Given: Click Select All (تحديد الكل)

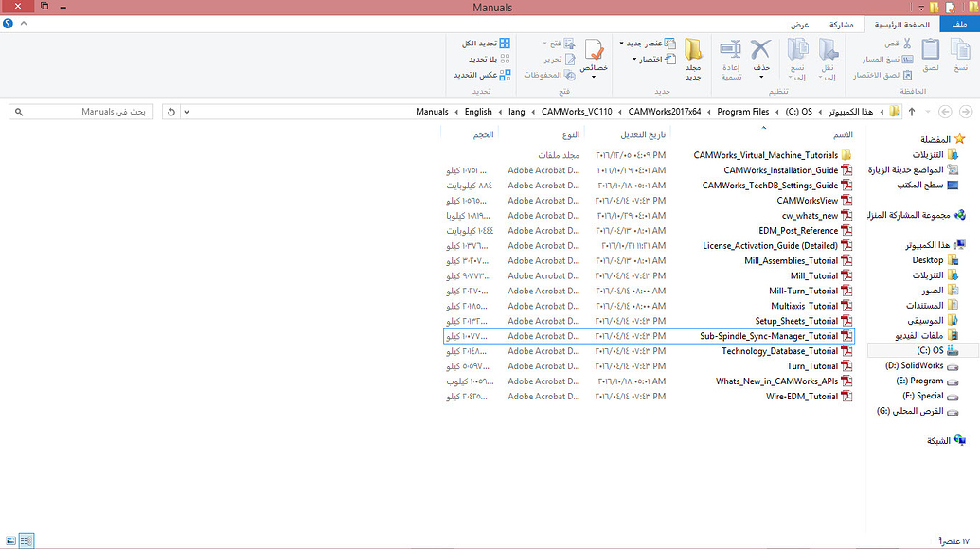Looking at the screenshot, I should (x=486, y=44).
